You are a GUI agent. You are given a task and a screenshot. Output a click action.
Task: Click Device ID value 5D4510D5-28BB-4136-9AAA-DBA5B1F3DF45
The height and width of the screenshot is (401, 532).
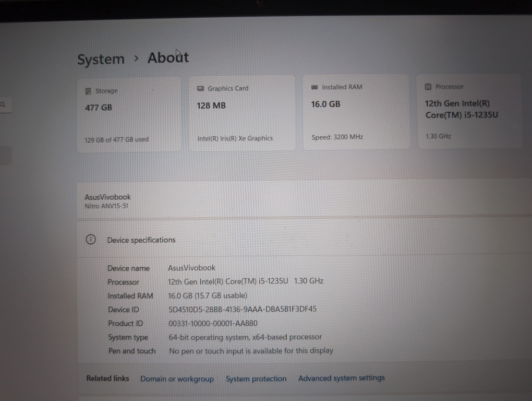click(x=242, y=309)
